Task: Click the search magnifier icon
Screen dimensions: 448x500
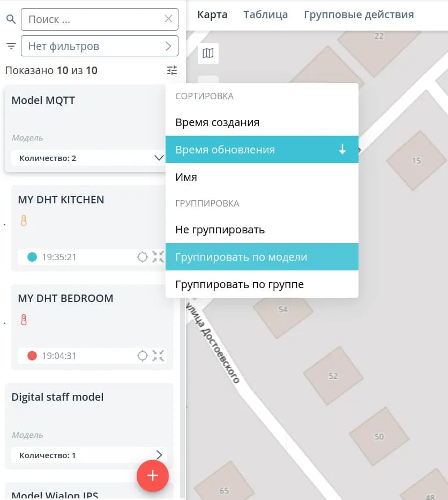Action: tap(11, 19)
